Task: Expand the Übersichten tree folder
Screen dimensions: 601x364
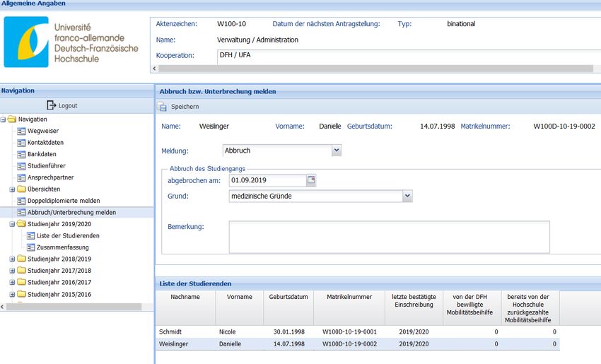Action: pos(12,189)
